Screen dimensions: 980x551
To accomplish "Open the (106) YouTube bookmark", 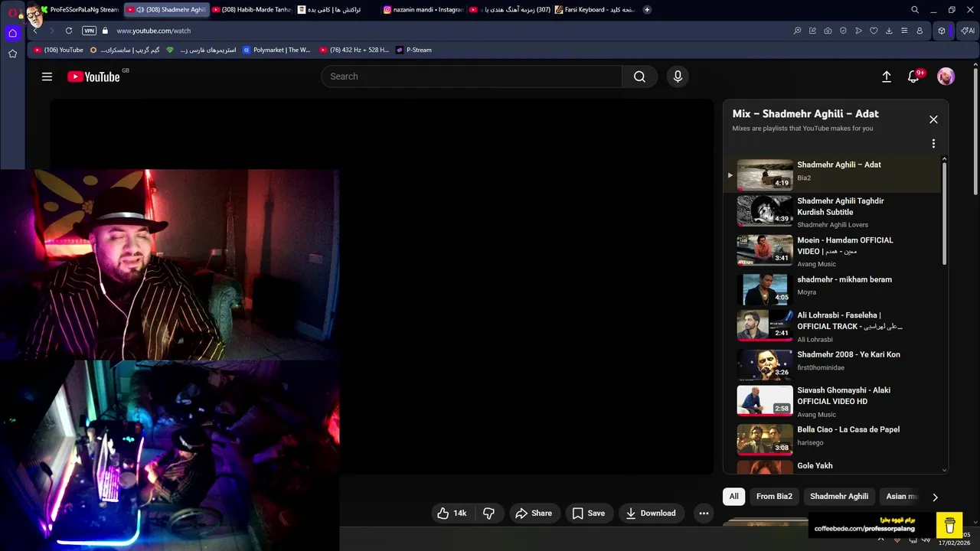I will [x=58, y=50].
